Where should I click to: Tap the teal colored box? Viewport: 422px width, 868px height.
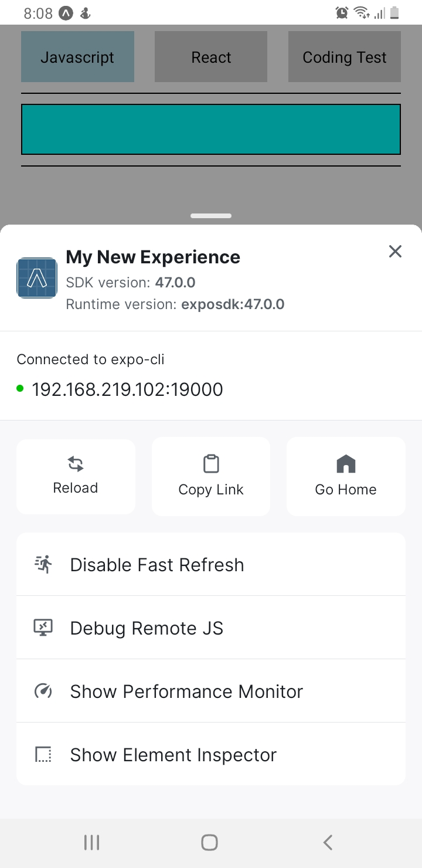211,129
